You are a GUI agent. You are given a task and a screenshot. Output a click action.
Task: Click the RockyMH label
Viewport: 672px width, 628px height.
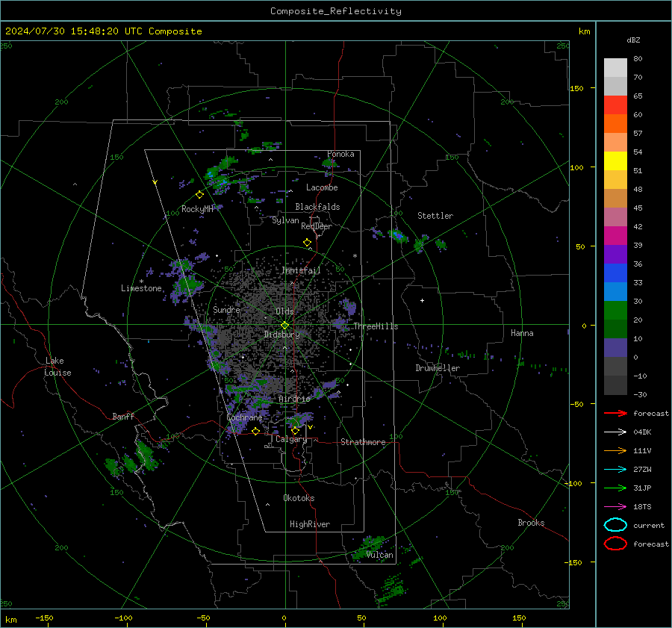click(x=197, y=209)
